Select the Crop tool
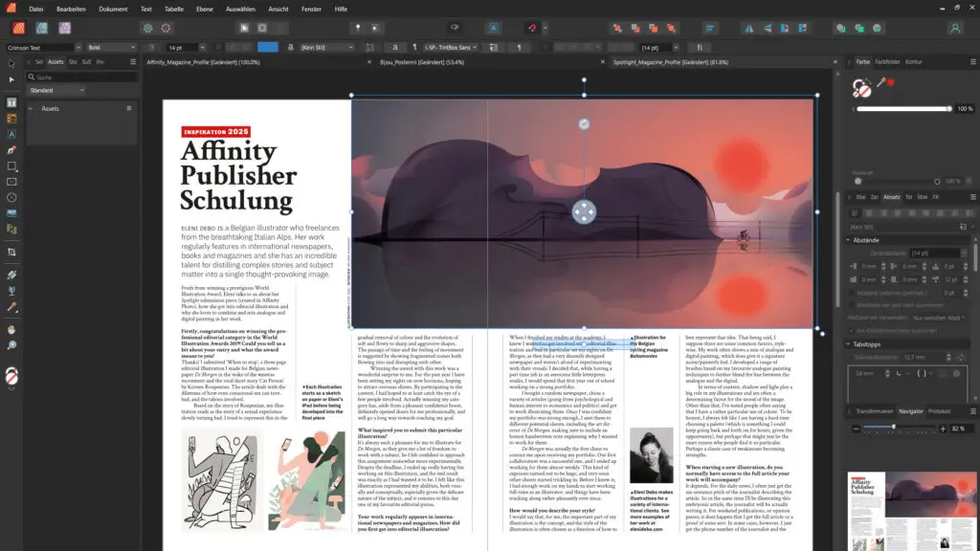This screenshot has height=551, width=980. 11,252
